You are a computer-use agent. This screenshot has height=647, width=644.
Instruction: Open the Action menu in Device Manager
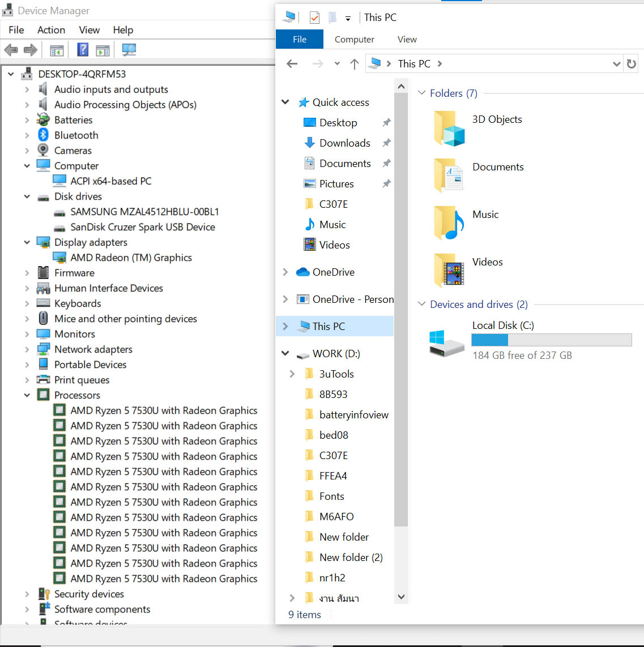51,30
